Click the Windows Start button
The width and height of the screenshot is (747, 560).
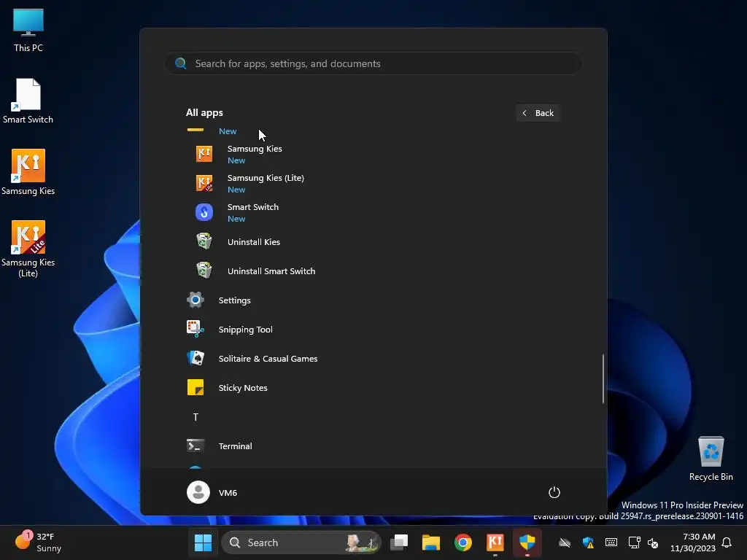pos(203,542)
